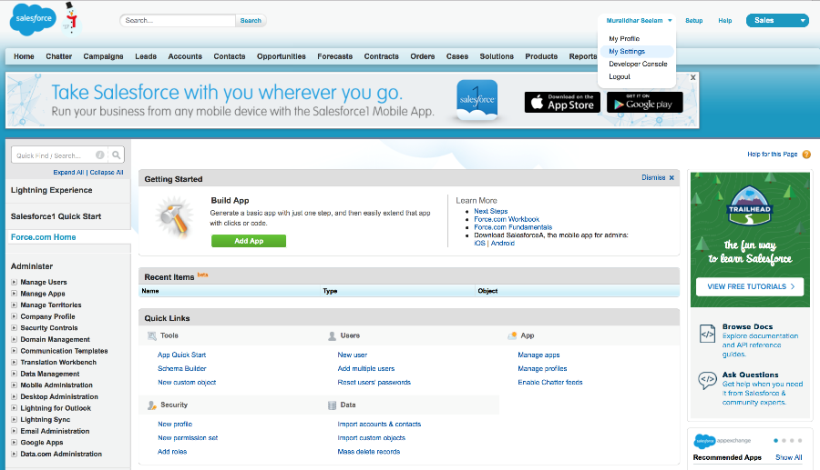This screenshot has height=470, width=820.
Task: Open the Google Play download badge
Action: 644,102
